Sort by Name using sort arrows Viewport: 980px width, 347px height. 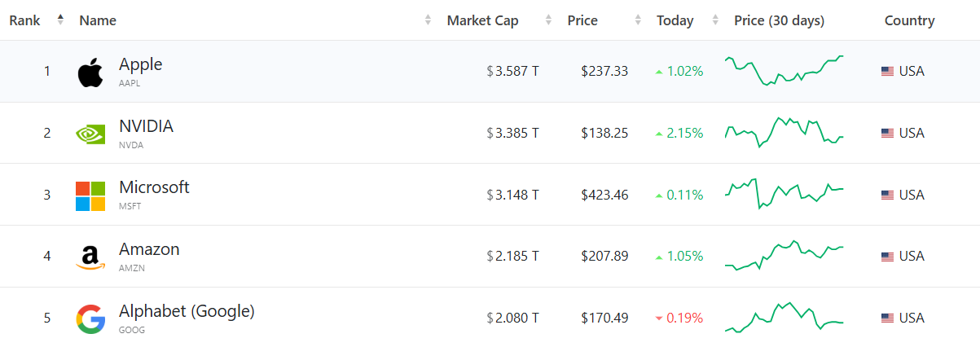pyautogui.click(x=428, y=20)
